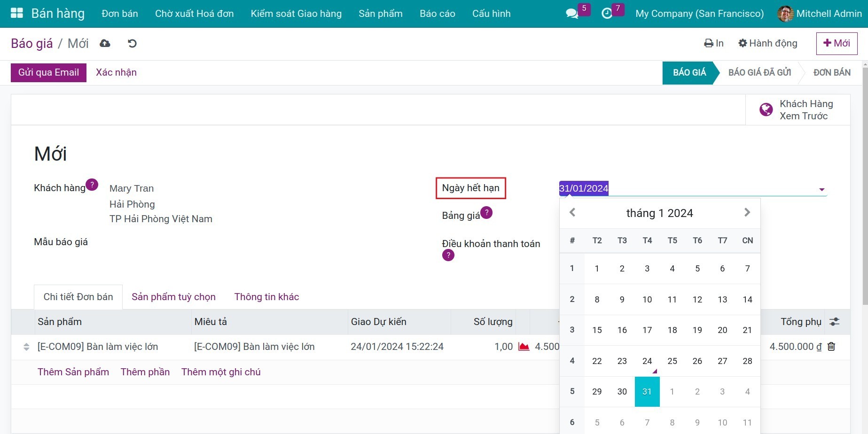Open the Báo cáo menu
Image resolution: width=868 pixels, height=434 pixels.
(437, 14)
